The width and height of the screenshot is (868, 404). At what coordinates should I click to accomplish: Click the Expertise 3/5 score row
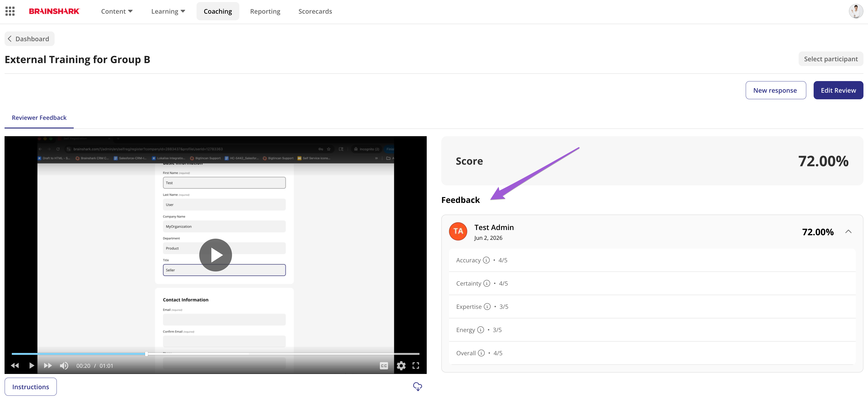click(x=652, y=307)
